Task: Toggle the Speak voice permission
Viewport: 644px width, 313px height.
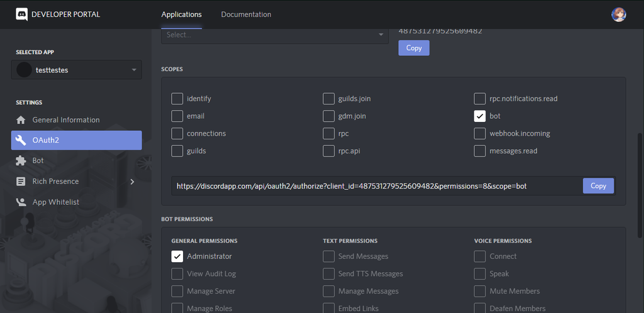Action: (480, 273)
